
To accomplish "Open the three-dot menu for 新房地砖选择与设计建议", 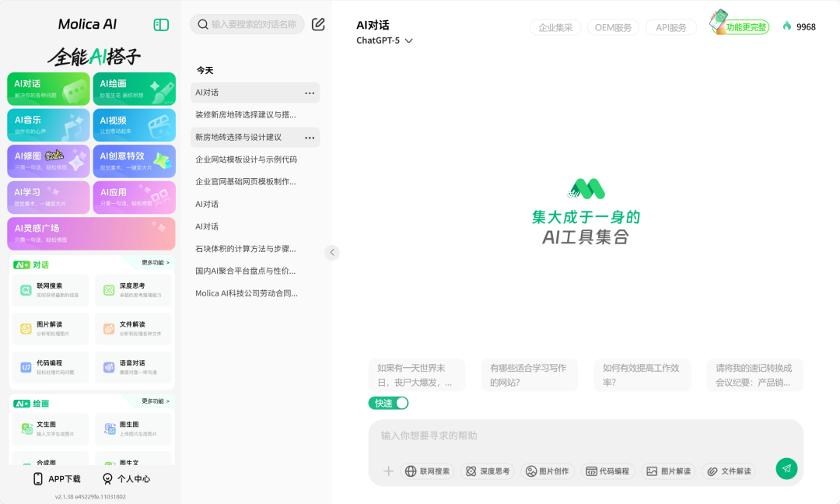I will [x=310, y=138].
